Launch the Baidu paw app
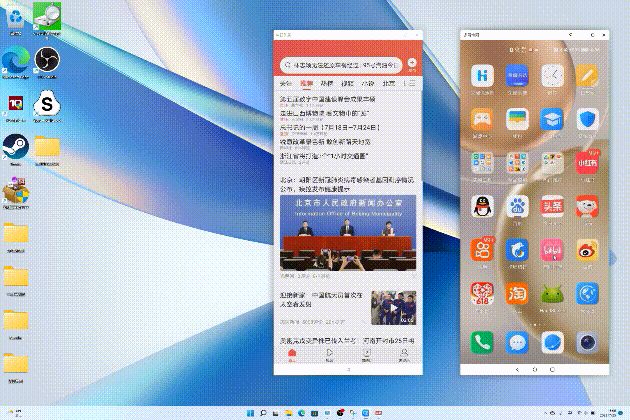Screen dimensions: 630x420 (517, 207)
